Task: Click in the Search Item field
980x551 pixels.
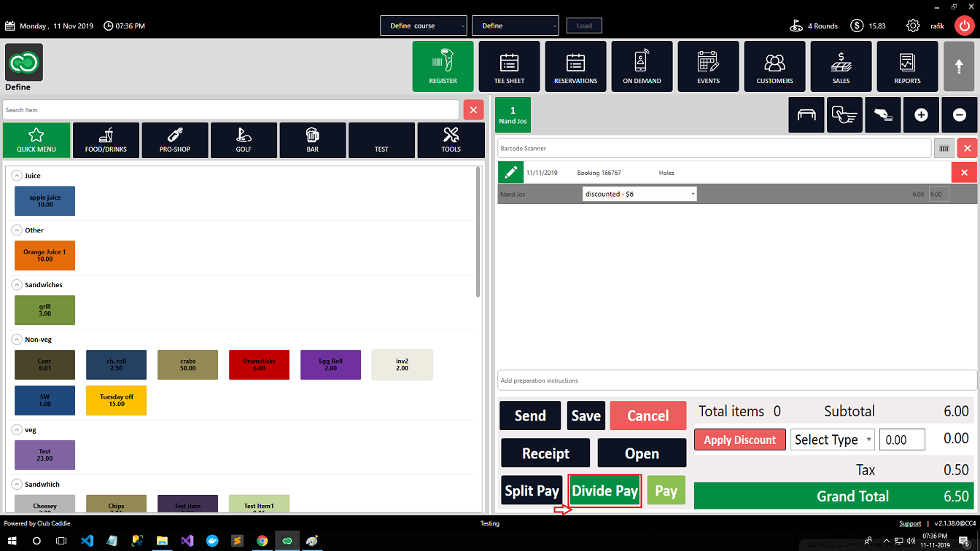Action: pos(230,110)
